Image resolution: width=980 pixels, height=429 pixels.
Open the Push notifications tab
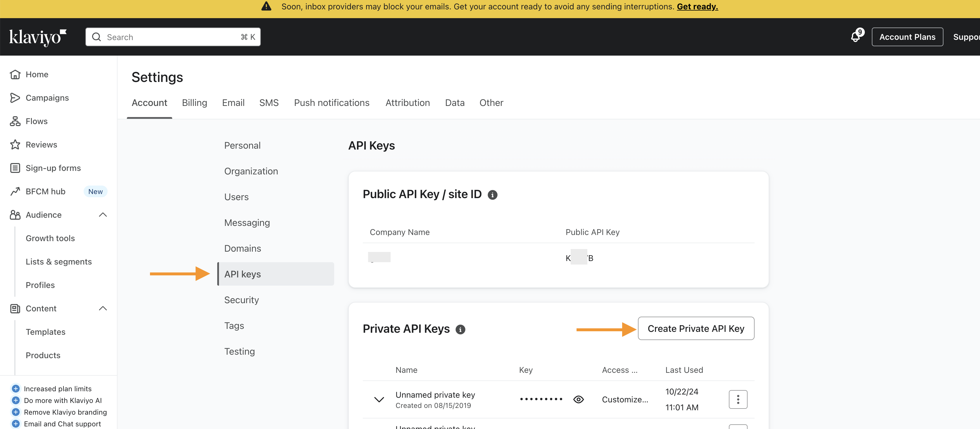(x=332, y=103)
